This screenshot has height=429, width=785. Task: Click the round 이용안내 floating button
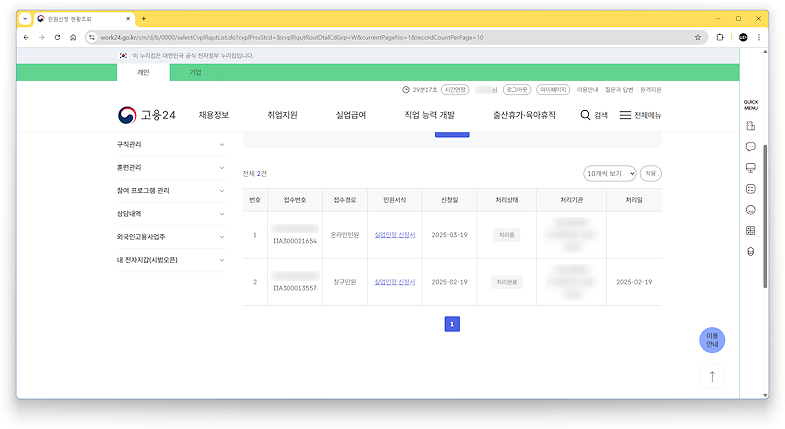pyautogui.click(x=712, y=340)
